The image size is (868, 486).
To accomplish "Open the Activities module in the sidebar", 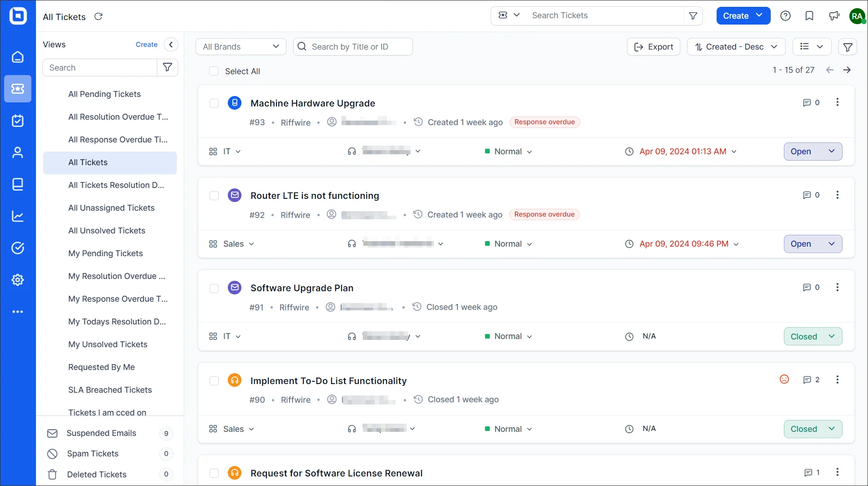I will (x=18, y=121).
